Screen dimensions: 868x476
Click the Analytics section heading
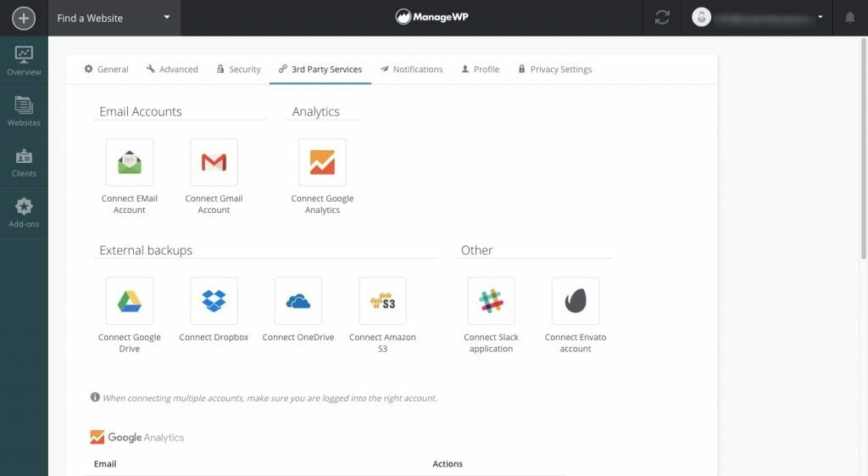pos(315,111)
